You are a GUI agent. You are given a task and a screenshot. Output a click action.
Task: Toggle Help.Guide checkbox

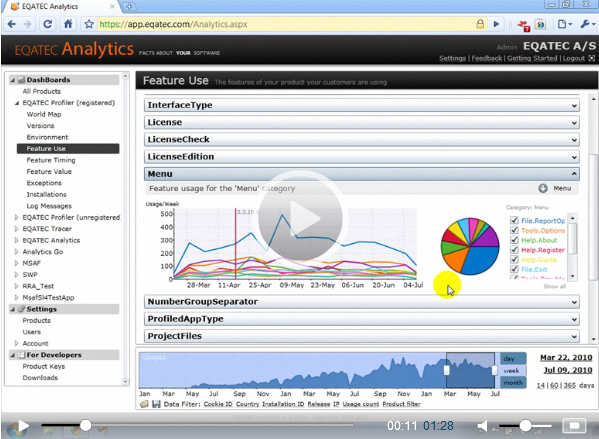[x=514, y=259]
